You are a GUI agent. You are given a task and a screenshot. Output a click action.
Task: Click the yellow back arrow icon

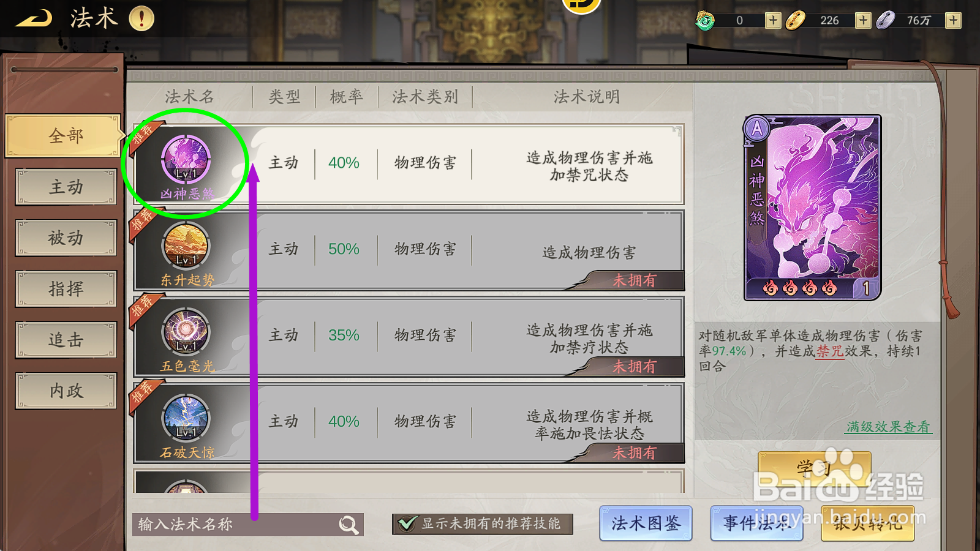click(x=34, y=19)
